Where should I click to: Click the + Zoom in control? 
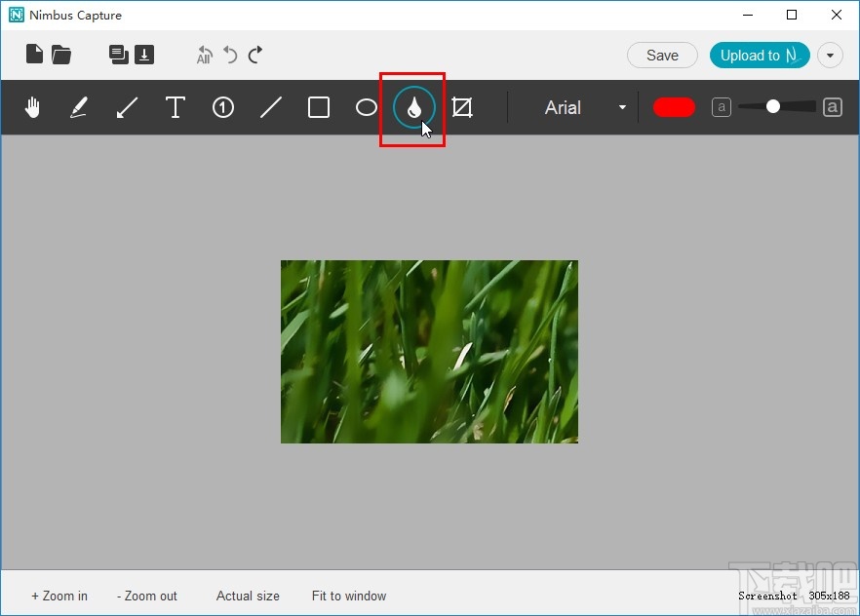tap(59, 596)
